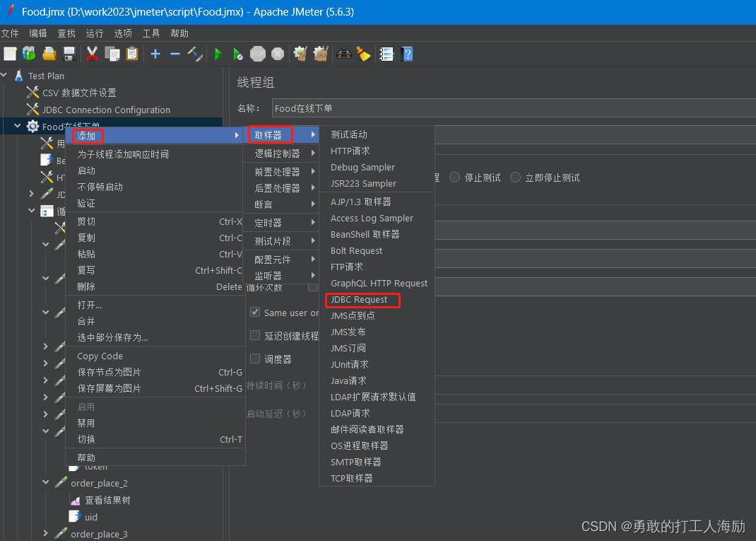Open the Templates toolbar icon
Screen dimensions: 756x541
[x=30, y=54]
